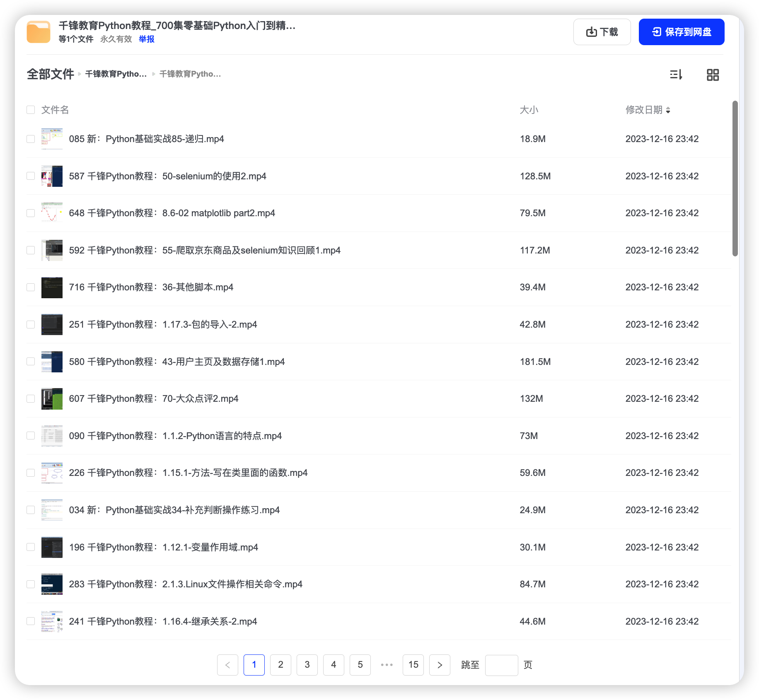Focus the 跳至 page number input
759x700 pixels.
[501, 665]
